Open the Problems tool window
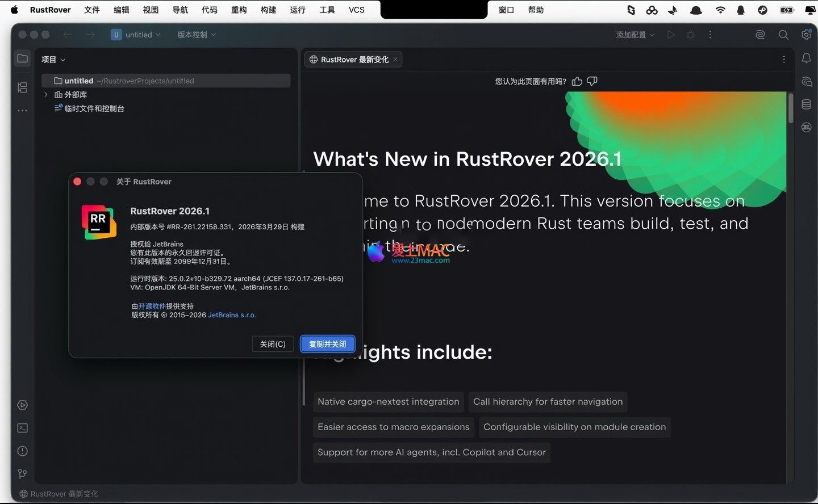 (x=22, y=451)
